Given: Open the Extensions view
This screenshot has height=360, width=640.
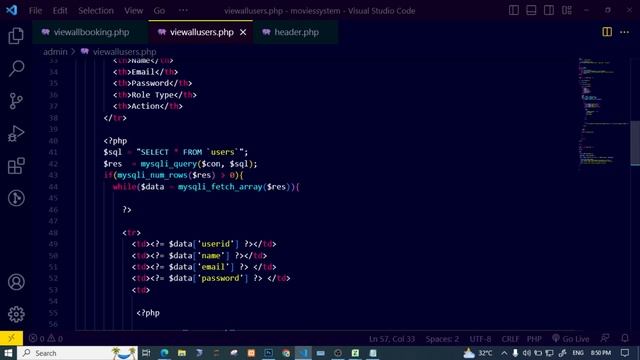Looking at the screenshot, I should [16, 166].
